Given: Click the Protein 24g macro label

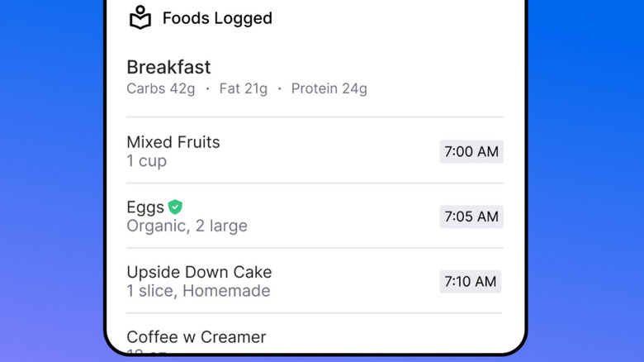Looking at the screenshot, I should [329, 88].
